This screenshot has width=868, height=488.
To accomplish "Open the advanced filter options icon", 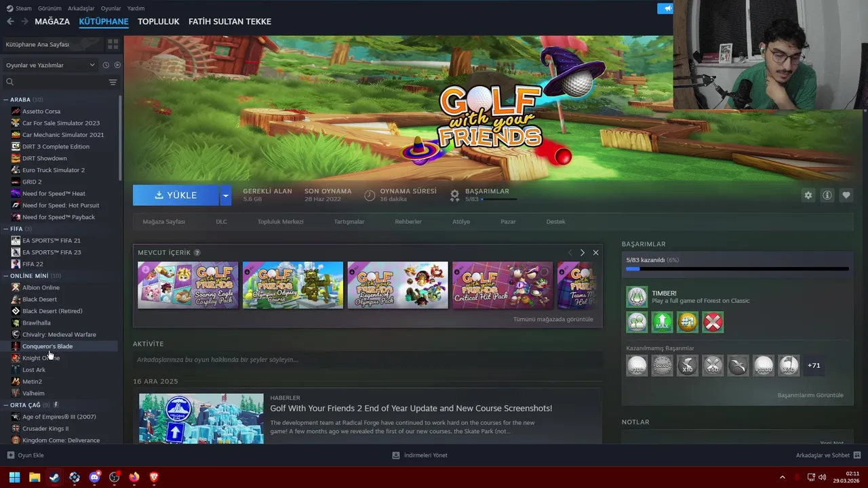I will [113, 82].
